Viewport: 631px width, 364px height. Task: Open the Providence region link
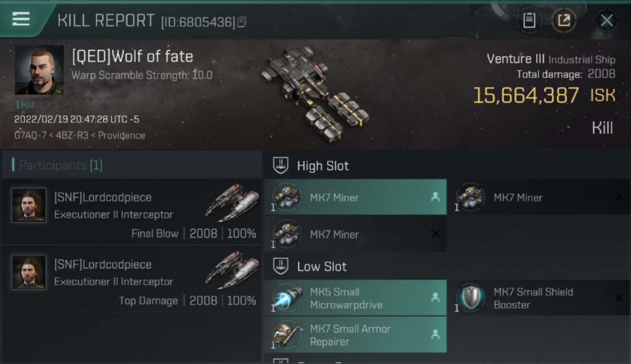click(121, 135)
